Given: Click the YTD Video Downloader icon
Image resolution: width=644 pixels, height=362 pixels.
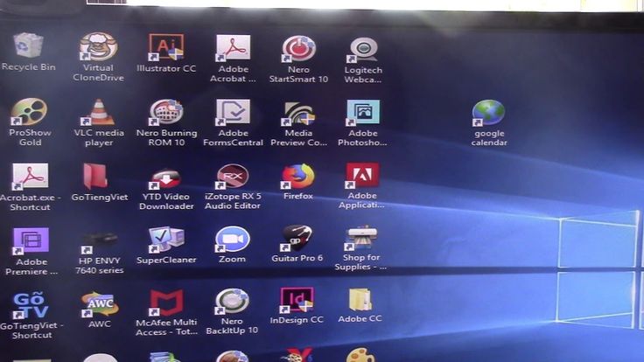Looking at the screenshot, I should coord(166,178).
